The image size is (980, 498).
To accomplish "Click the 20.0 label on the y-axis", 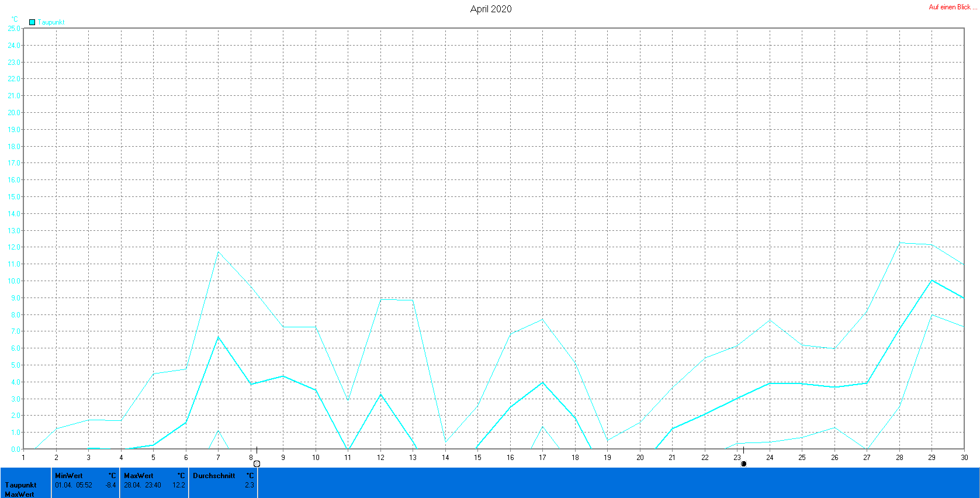I will [14, 113].
